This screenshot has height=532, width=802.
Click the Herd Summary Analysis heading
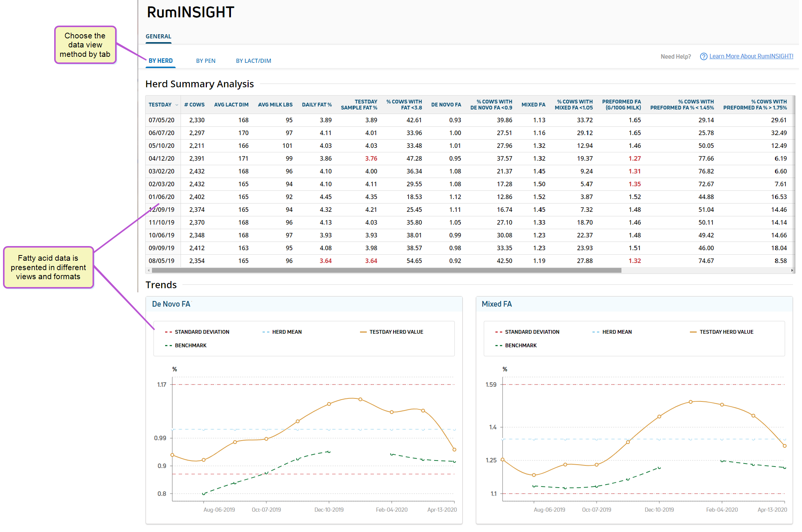tap(199, 84)
